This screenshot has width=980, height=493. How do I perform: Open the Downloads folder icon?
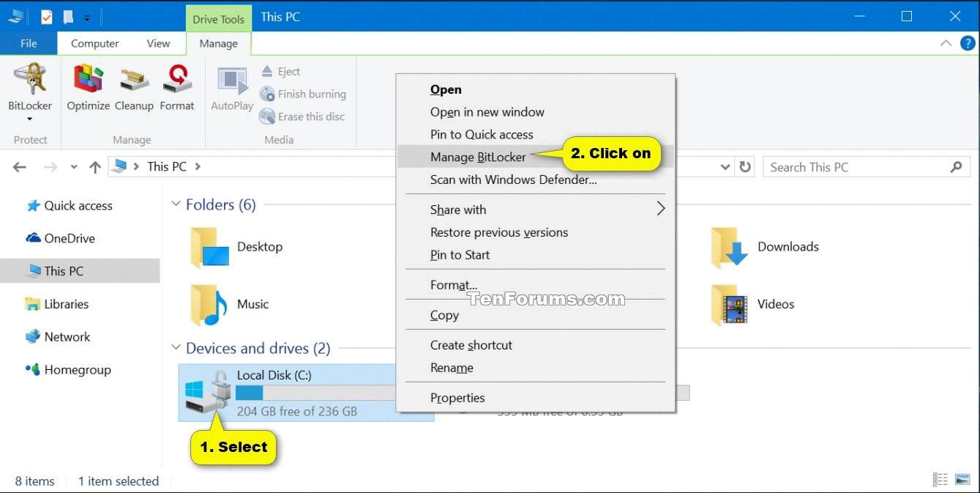click(x=729, y=248)
